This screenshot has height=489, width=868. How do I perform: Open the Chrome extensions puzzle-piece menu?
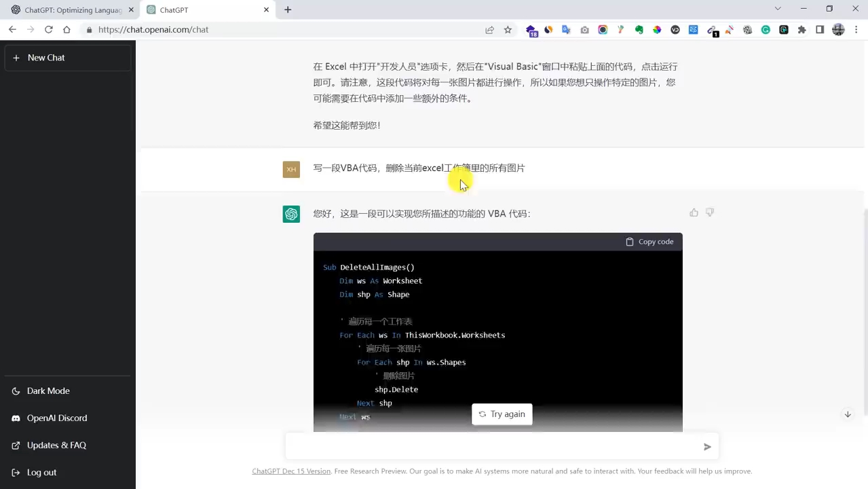pyautogui.click(x=801, y=29)
